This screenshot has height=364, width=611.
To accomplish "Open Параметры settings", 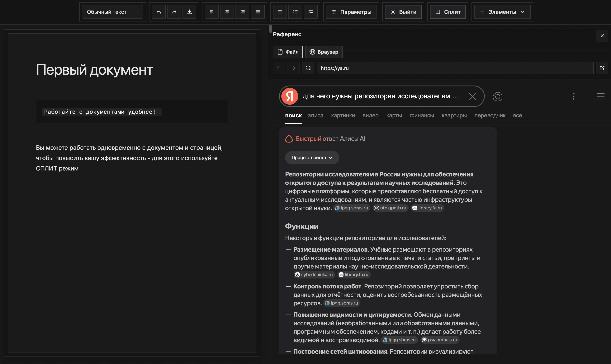I will [x=351, y=12].
